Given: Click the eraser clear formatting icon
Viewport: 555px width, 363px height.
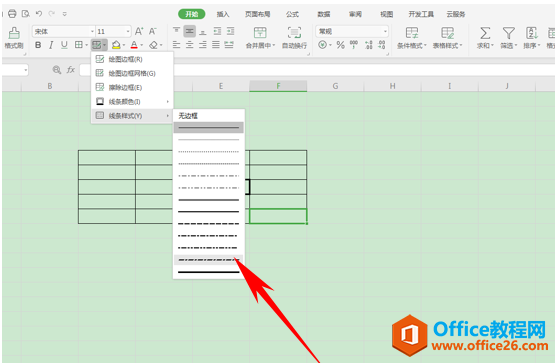Looking at the screenshot, I should click(153, 45).
